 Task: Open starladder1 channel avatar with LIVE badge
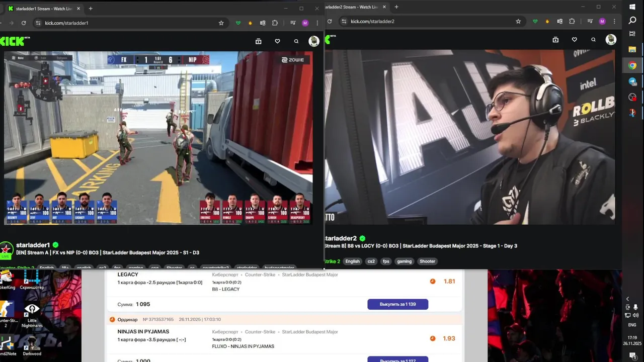(6, 250)
